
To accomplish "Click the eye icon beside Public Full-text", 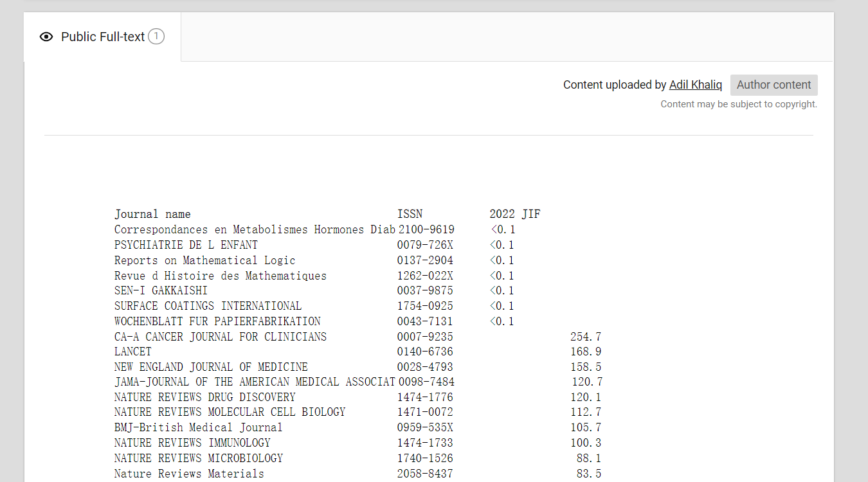I will coord(46,37).
